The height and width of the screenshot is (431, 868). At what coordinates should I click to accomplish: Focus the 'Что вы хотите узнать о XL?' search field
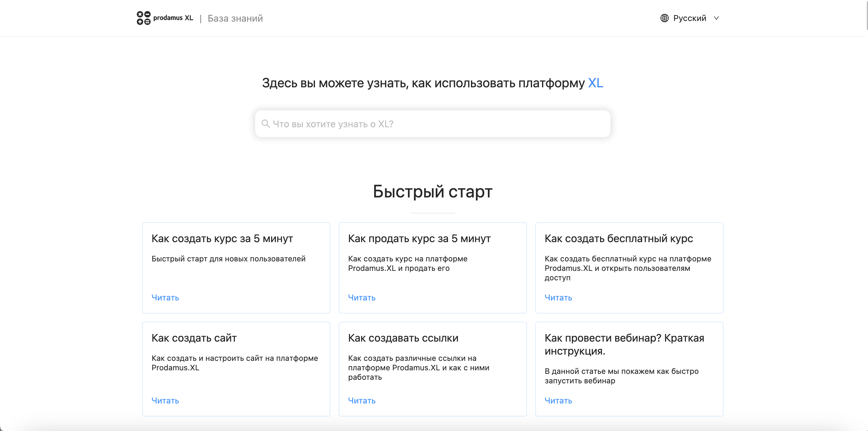click(x=433, y=124)
